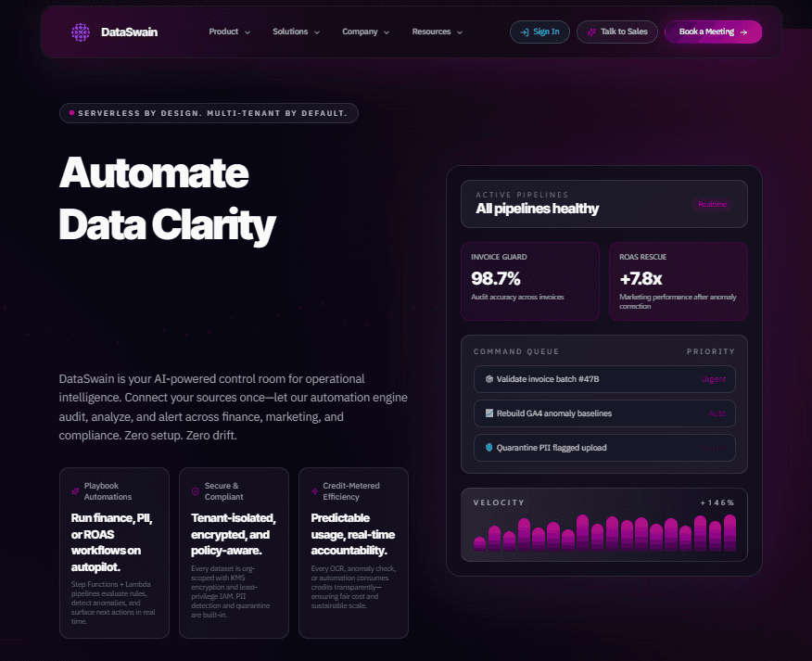The width and height of the screenshot is (812, 661).
Task: Click the Secure & Compliant shield icon
Action: pos(196,489)
